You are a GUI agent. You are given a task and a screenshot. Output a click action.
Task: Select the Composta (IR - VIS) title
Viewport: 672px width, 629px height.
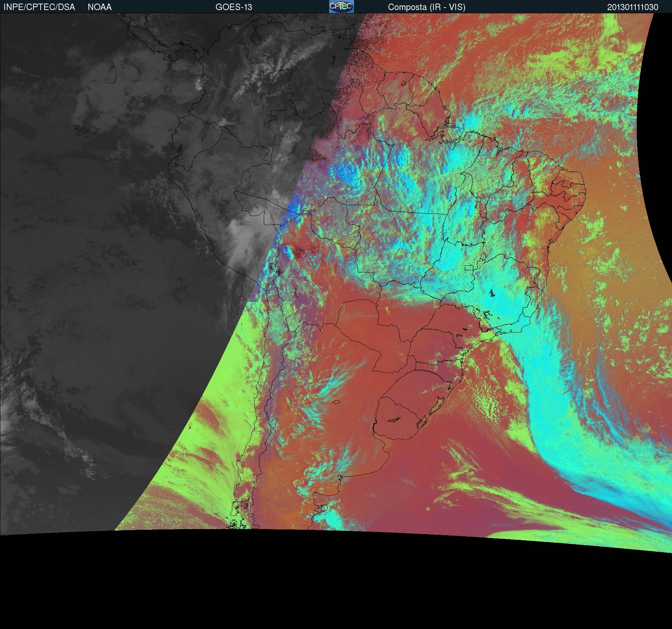pos(427,7)
